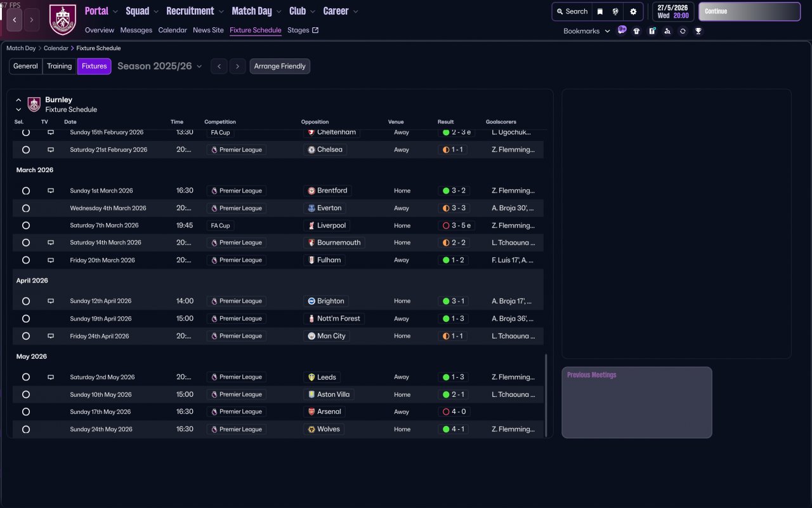Click the world globe icon

coord(615,11)
